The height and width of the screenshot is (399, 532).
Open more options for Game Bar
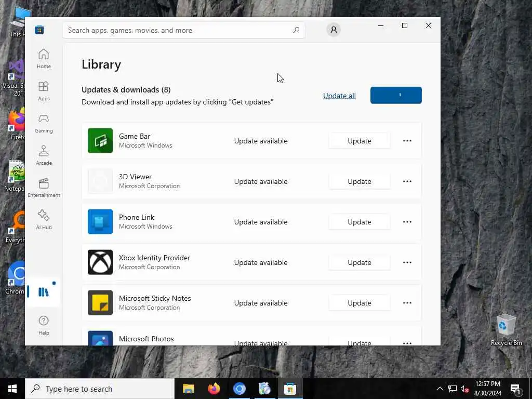tap(407, 141)
